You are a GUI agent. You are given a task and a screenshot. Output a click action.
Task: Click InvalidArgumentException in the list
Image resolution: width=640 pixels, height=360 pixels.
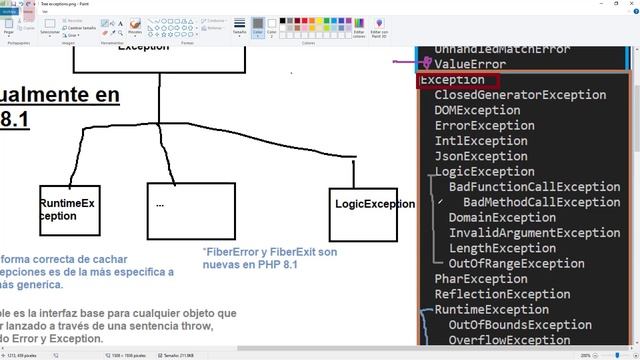coord(534,233)
